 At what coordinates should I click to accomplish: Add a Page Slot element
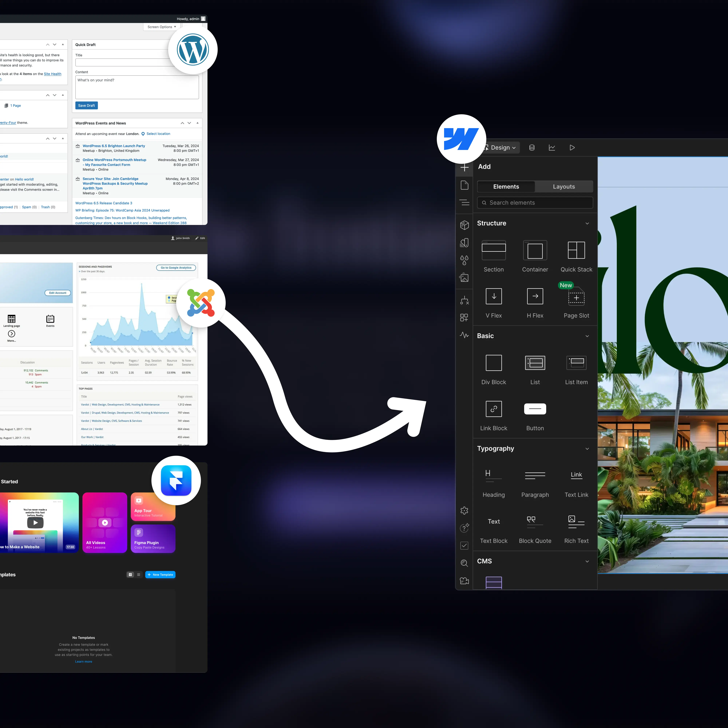[576, 303]
